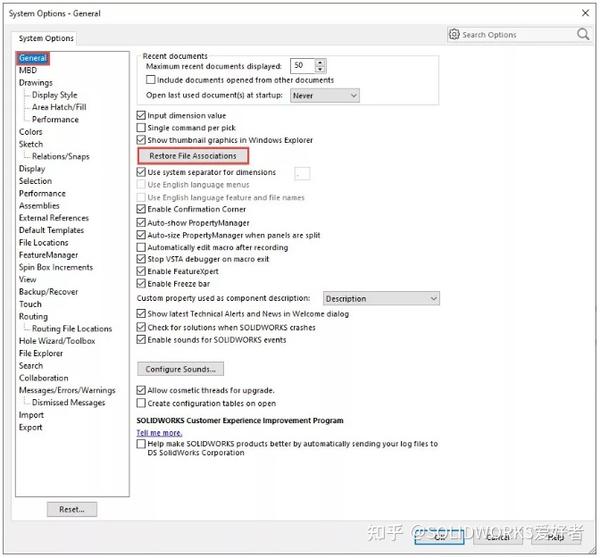The height and width of the screenshot is (558, 600).
Task: Uncheck Enable Confirmation Corner
Action: 141,209
